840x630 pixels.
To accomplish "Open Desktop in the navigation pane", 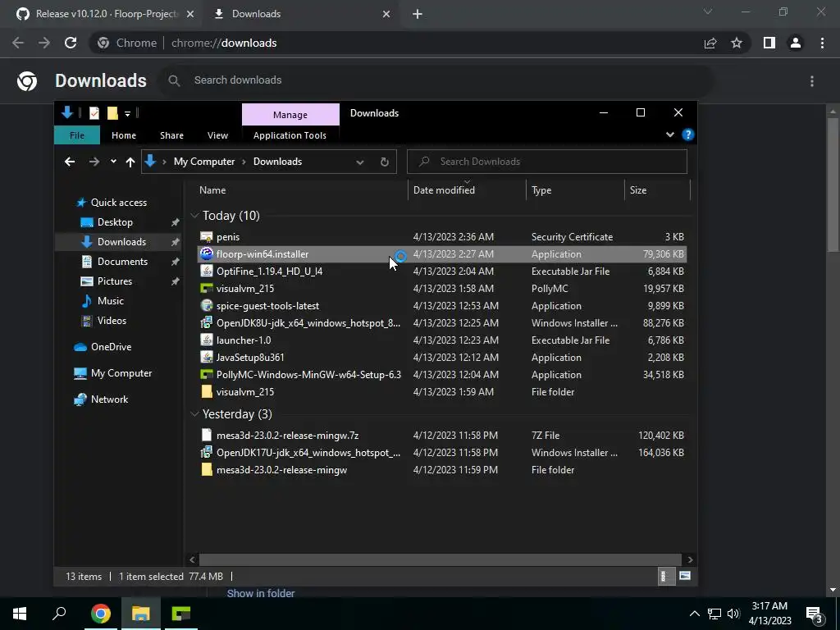I will coord(115,222).
